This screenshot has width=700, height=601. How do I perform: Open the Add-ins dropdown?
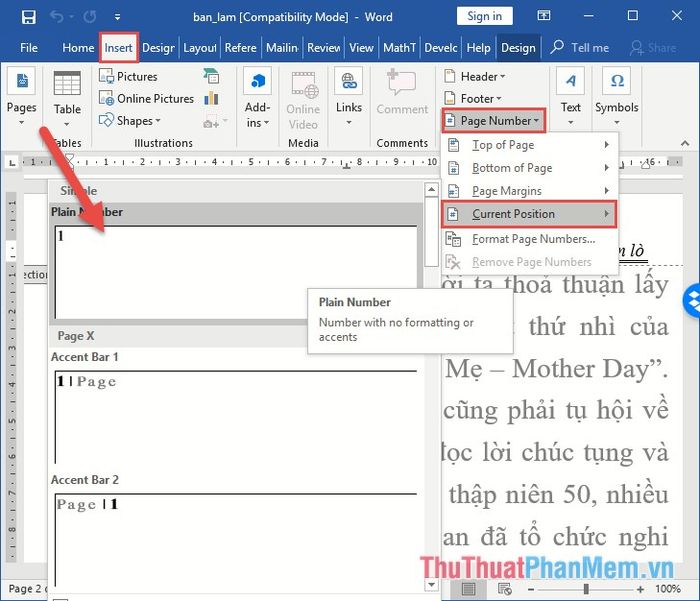[258, 98]
